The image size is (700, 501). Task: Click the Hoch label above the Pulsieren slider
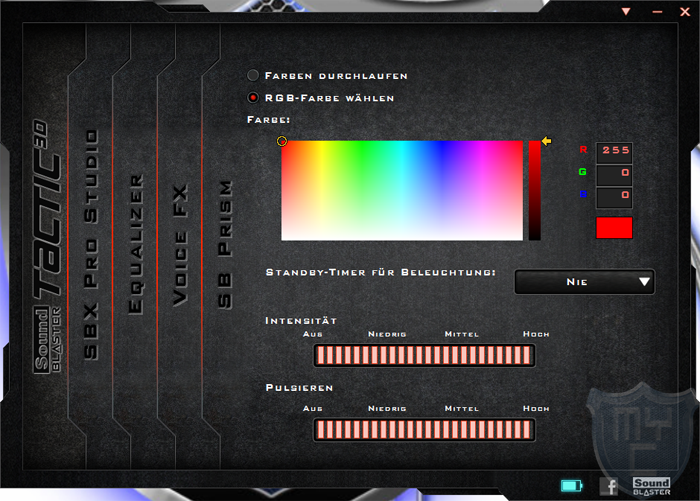(x=536, y=409)
